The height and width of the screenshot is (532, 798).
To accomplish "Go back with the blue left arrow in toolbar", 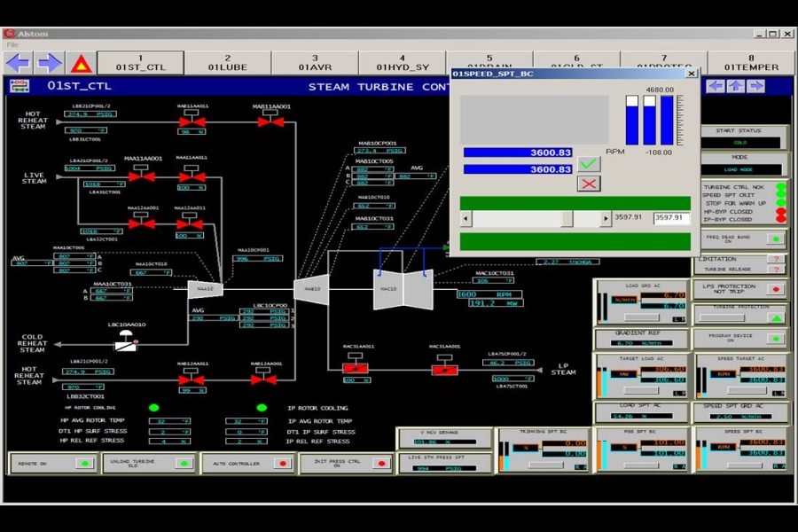I will (19, 63).
